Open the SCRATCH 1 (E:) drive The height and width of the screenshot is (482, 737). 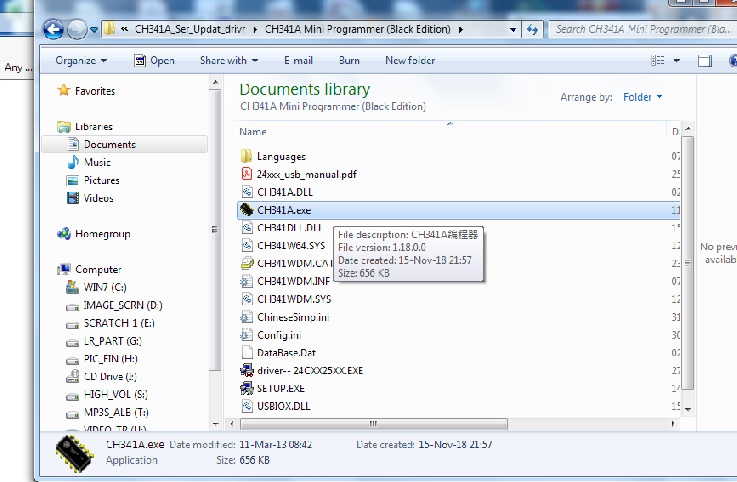pos(110,323)
